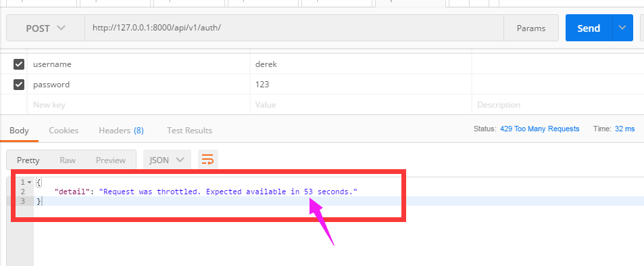Click the New key input field
Screen dimensions: 644x266
(139, 105)
